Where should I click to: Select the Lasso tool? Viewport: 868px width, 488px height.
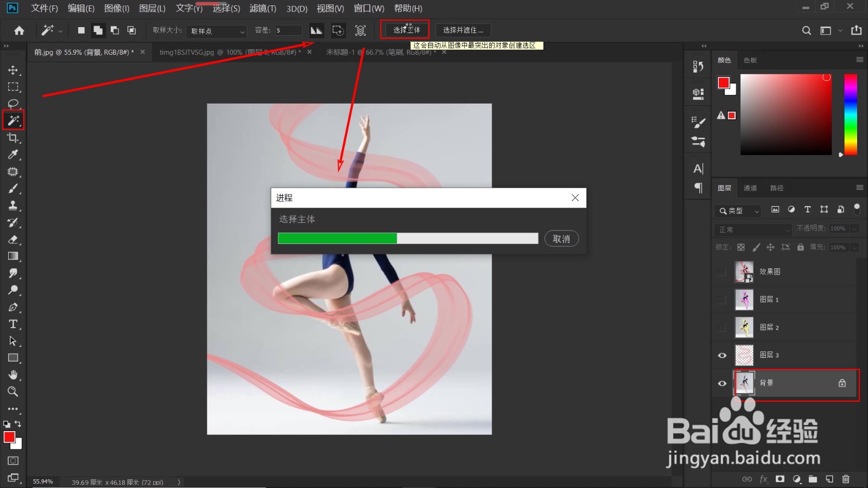click(x=13, y=104)
